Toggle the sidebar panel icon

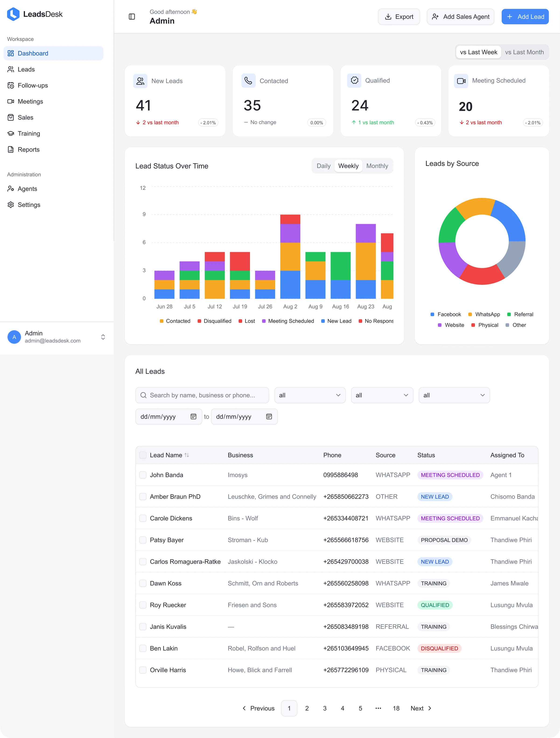132,17
